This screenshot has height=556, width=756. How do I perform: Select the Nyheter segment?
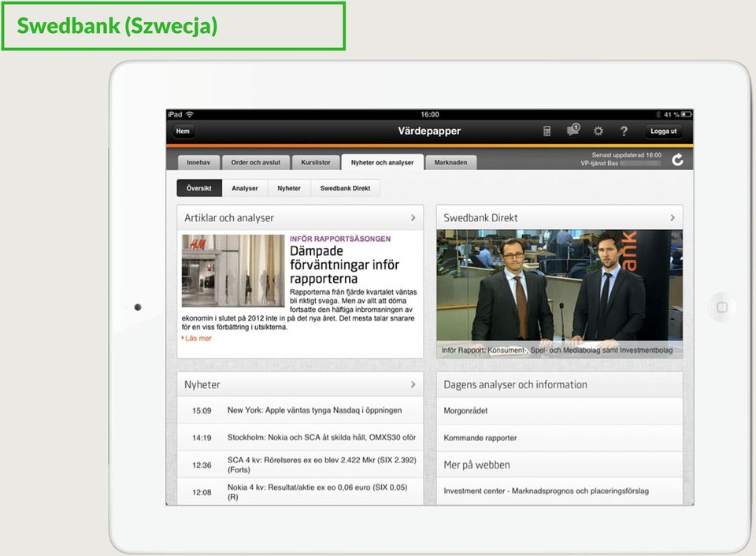tap(289, 188)
